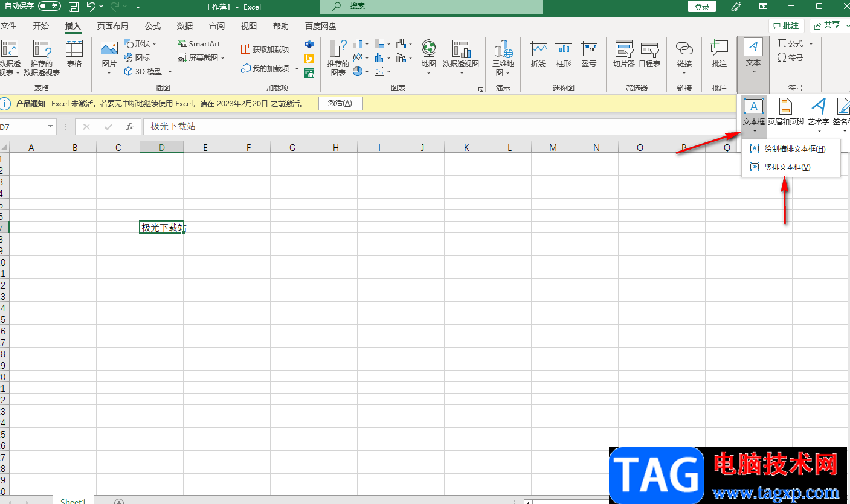Image resolution: width=850 pixels, height=504 pixels.
Task: Insert a slicer with 切片器
Action: [624, 54]
